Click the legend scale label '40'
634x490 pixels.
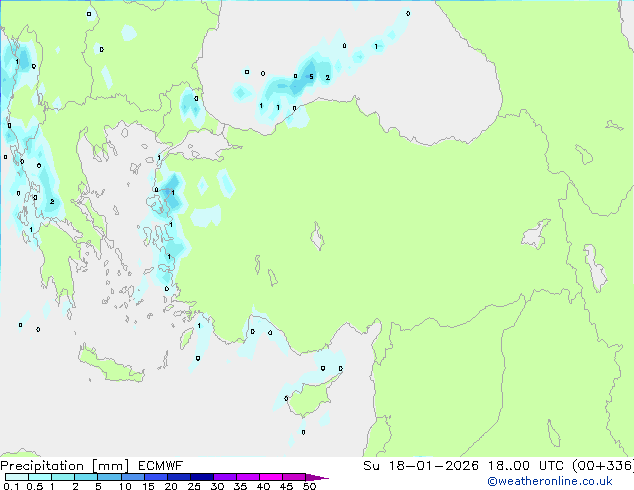[x=263, y=486]
